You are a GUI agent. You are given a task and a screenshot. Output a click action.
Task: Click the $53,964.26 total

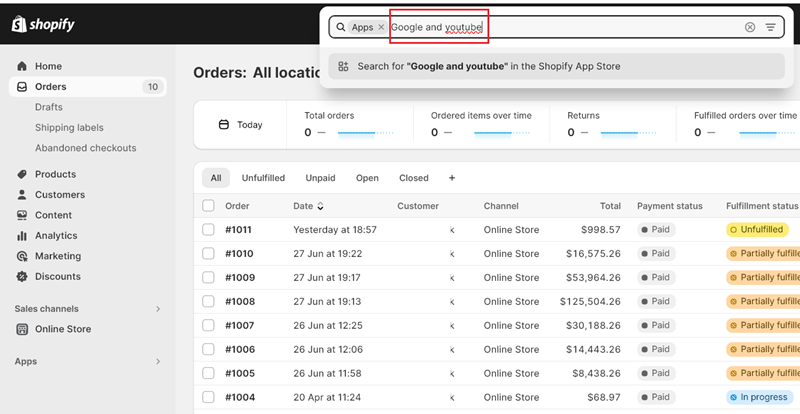[x=593, y=278]
